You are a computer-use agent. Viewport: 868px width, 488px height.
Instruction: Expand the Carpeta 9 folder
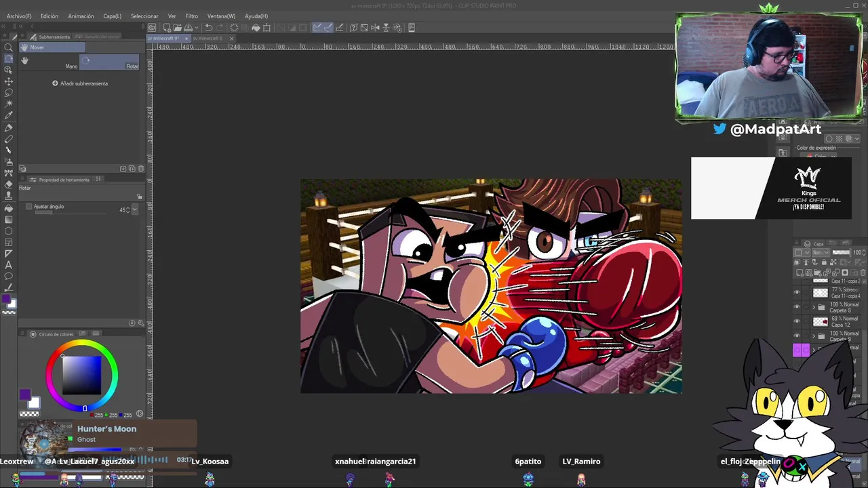coord(814,335)
